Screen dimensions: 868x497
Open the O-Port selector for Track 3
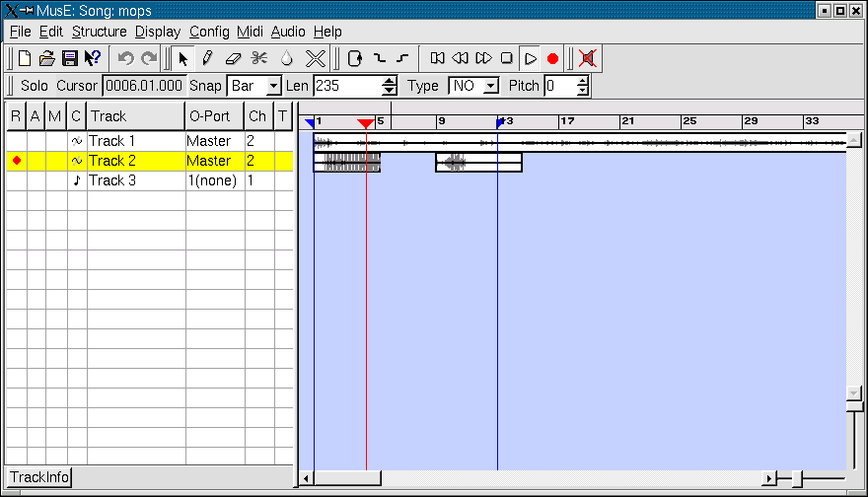point(213,180)
